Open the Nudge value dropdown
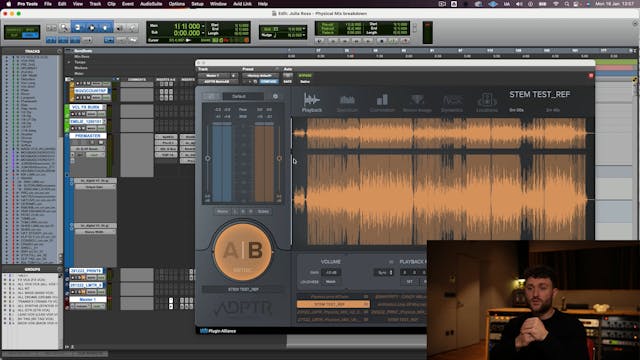Screen dimensions: 640x360 304,35
